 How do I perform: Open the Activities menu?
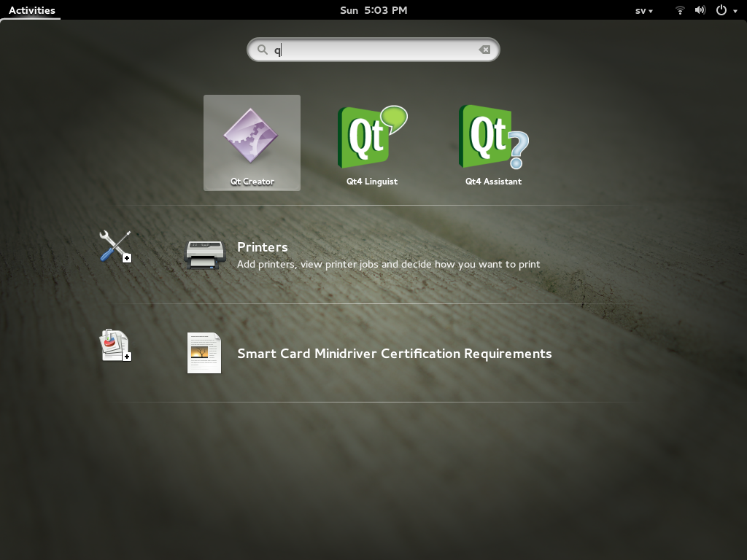pos(31,10)
